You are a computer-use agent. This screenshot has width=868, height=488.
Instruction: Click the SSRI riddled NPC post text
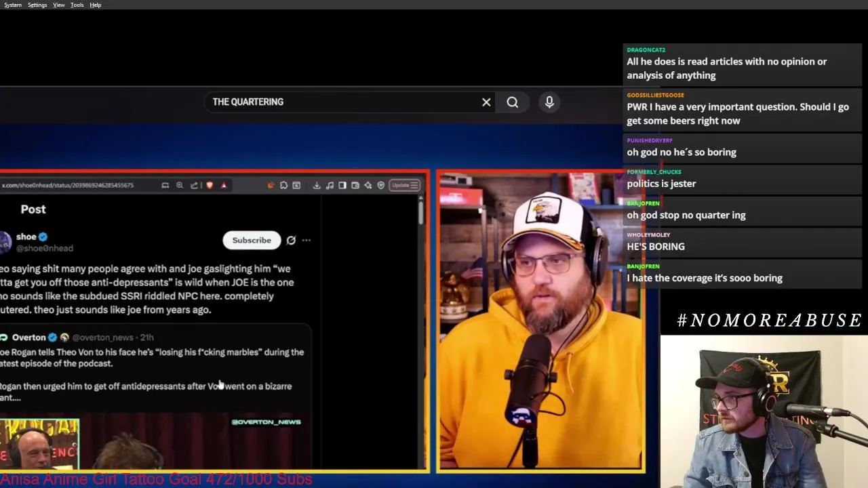coord(146,289)
